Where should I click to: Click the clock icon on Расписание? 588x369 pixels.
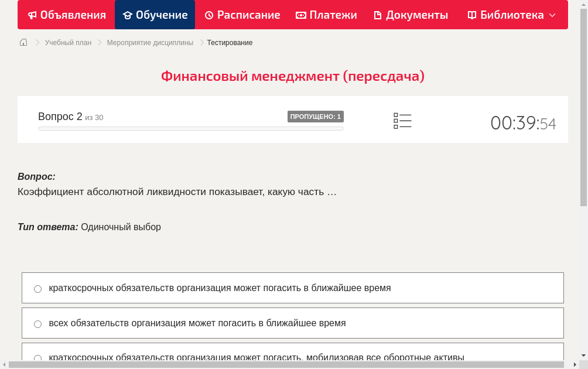[x=209, y=15]
